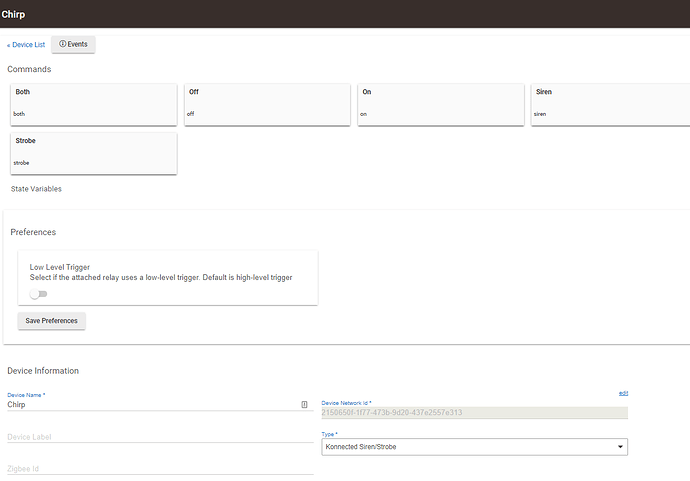Image resolution: width=690 pixels, height=481 pixels.
Task: Open the Type dropdown menu
Action: pos(474,446)
